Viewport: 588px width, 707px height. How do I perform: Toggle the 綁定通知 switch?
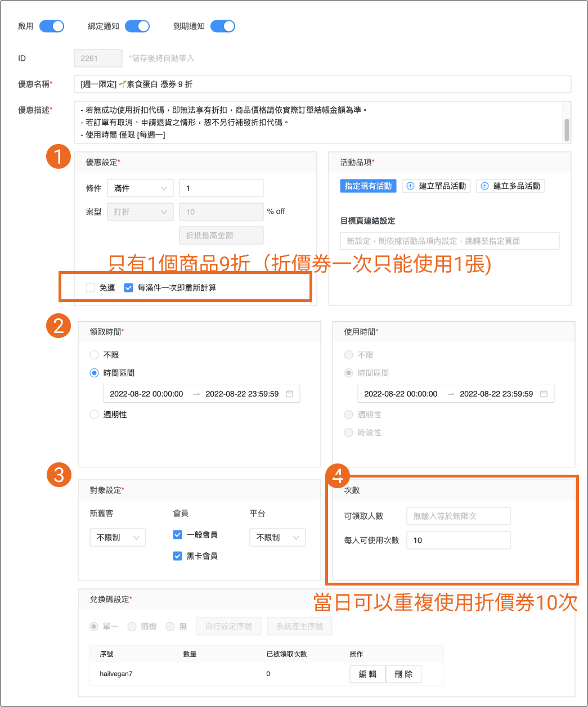click(137, 26)
